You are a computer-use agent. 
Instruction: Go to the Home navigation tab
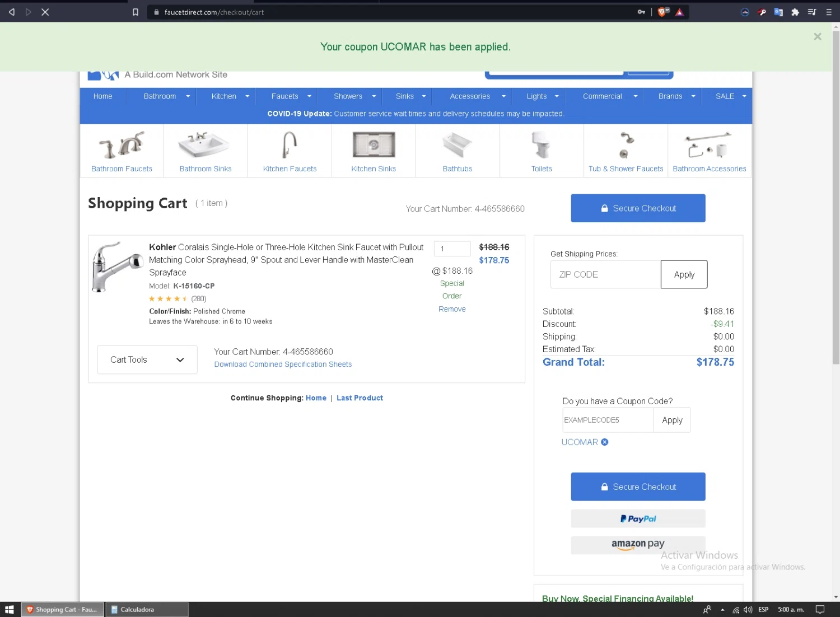[x=103, y=96]
